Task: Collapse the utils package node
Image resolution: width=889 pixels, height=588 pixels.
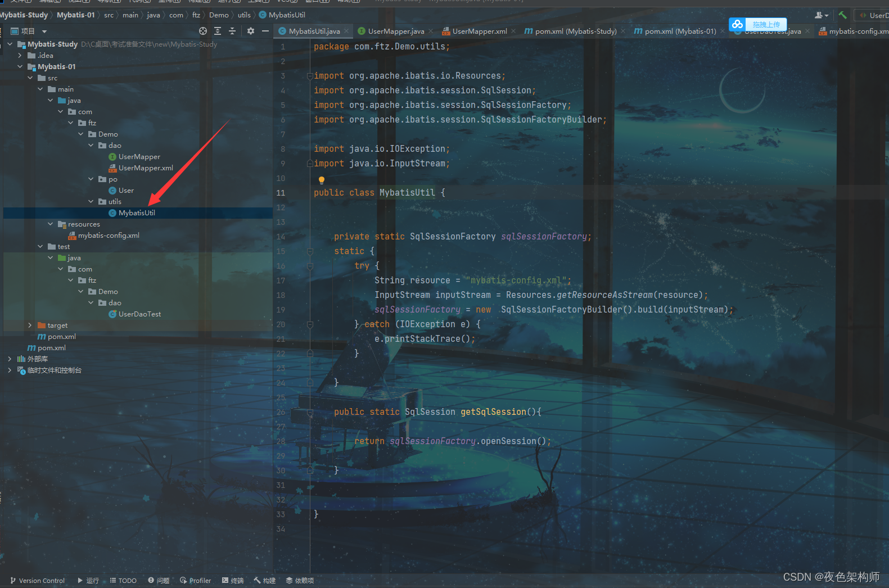Action: [91, 201]
